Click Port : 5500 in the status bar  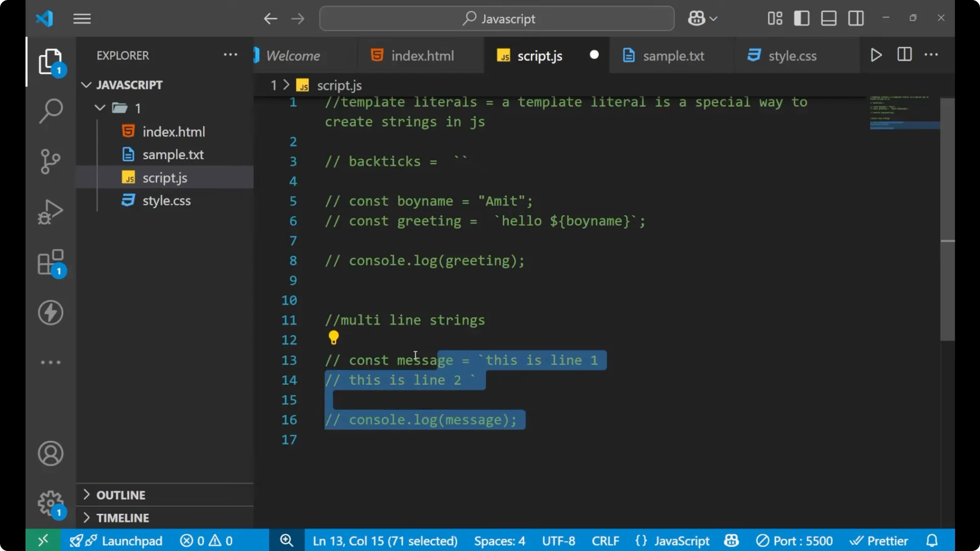794,540
